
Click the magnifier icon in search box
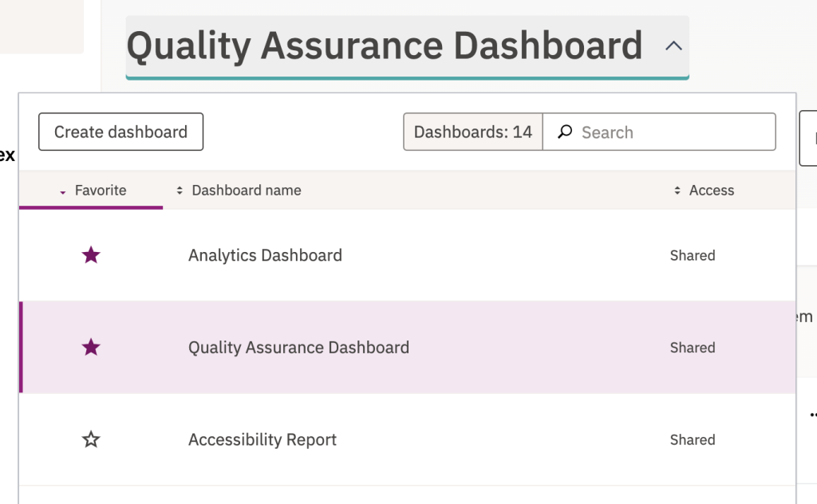(565, 132)
